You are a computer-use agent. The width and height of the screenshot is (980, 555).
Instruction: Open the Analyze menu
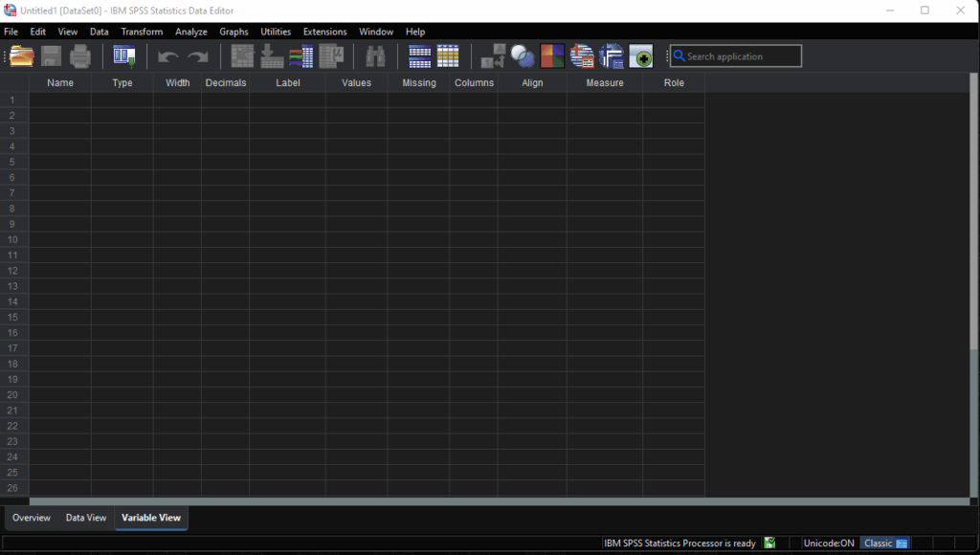pos(191,32)
